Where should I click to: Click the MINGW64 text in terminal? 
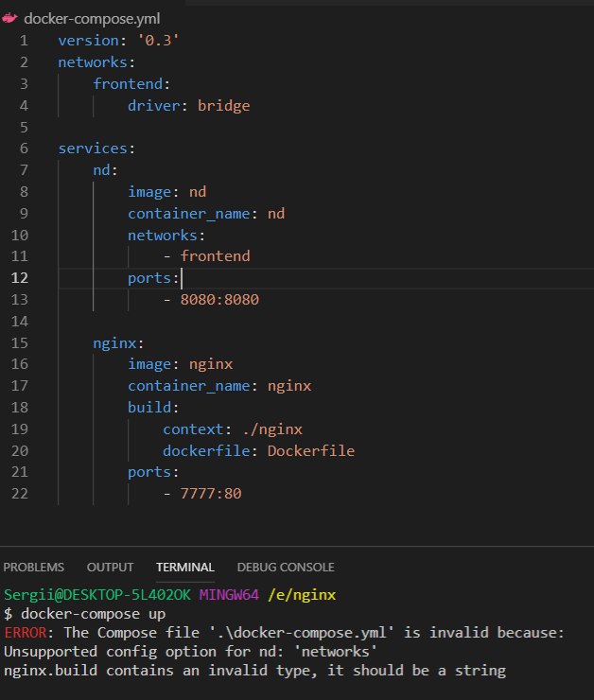coord(229,595)
